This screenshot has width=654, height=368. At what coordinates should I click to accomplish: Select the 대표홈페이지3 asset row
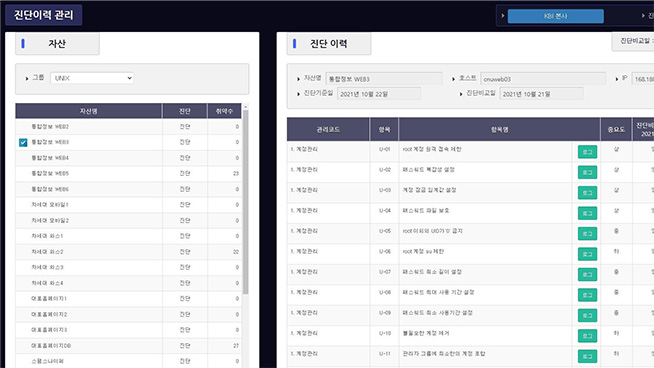click(x=128, y=330)
